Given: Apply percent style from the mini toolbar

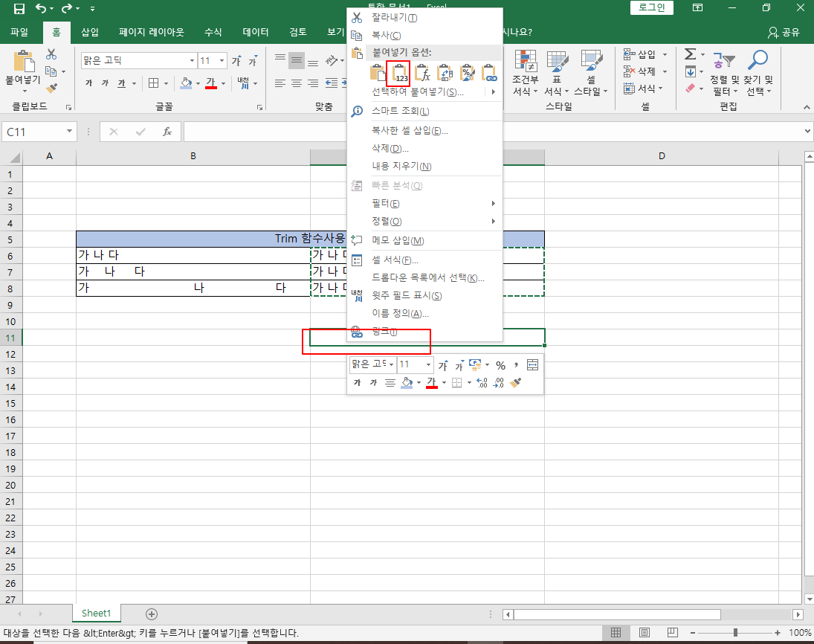Looking at the screenshot, I should [x=500, y=366].
